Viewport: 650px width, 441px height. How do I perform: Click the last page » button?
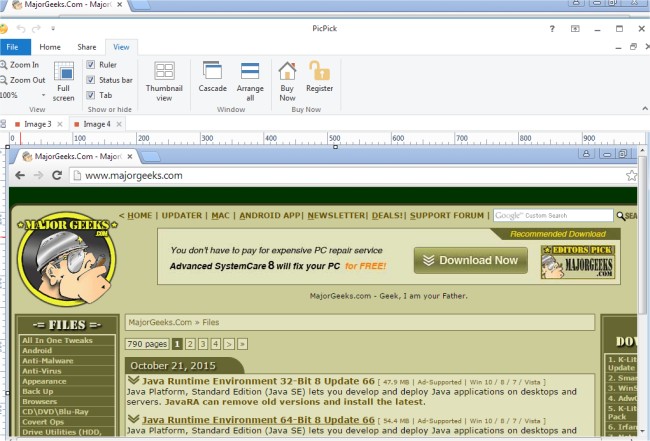(x=243, y=344)
